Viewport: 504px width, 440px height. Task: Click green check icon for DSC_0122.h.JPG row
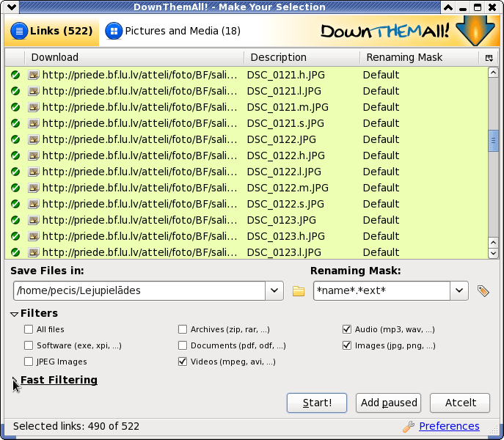(15, 155)
